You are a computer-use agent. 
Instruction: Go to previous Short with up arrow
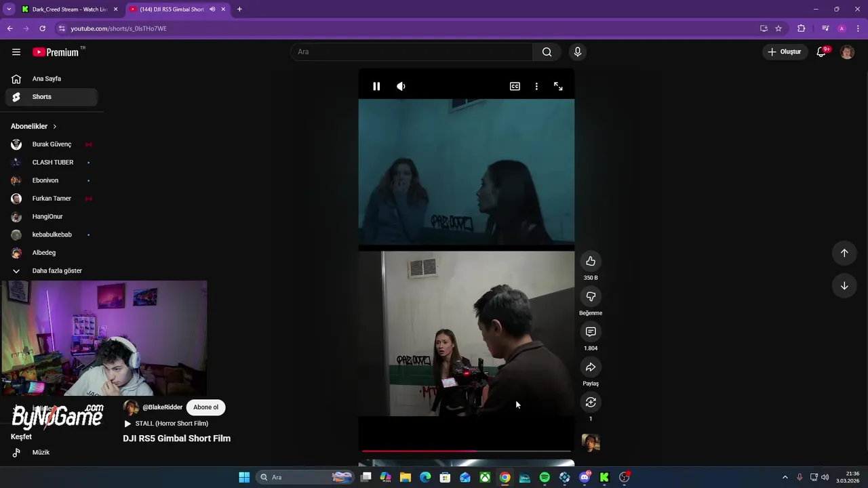tap(844, 253)
